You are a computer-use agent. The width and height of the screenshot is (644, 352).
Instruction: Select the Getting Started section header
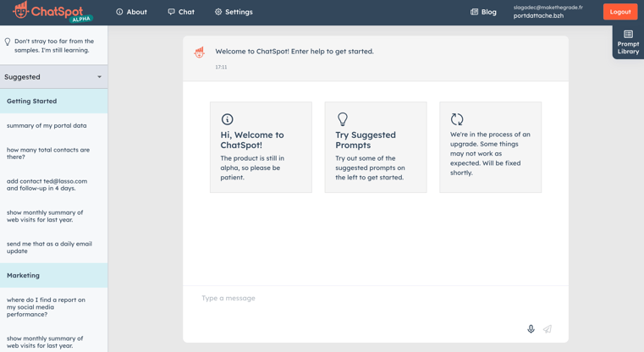click(54, 101)
